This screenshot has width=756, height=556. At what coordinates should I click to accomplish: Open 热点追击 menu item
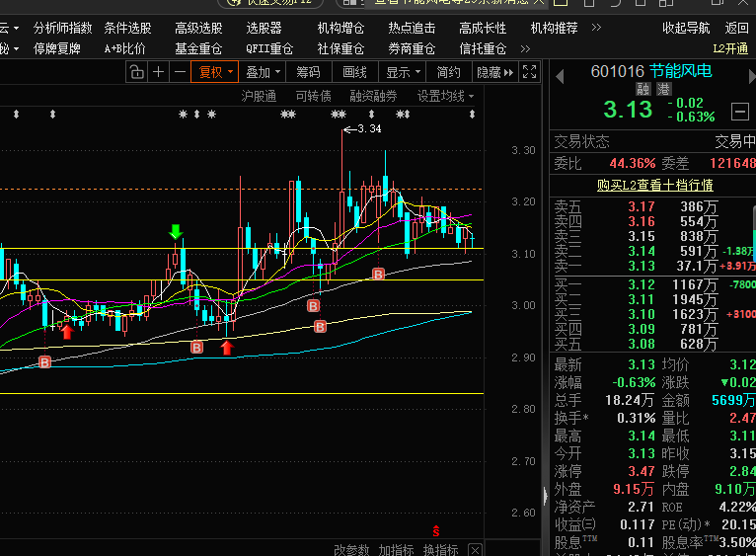pos(412,28)
